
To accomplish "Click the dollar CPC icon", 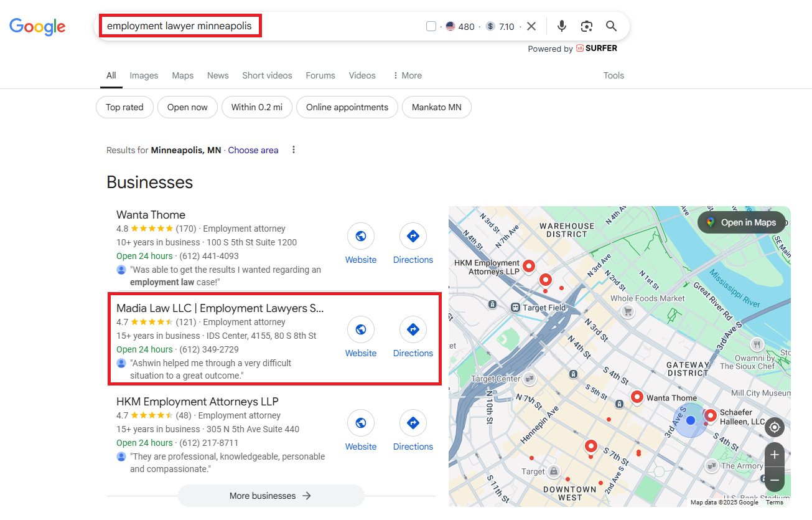I will click(490, 26).
